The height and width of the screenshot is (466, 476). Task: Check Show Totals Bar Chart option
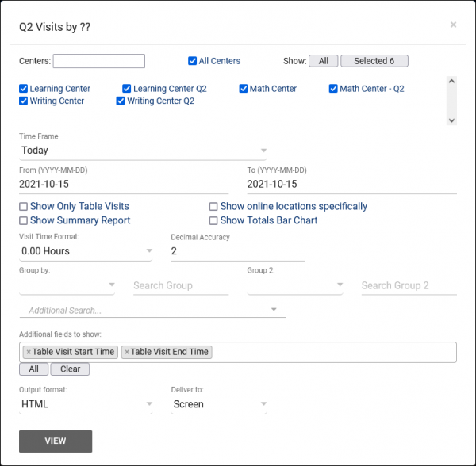tap(214, 221)
